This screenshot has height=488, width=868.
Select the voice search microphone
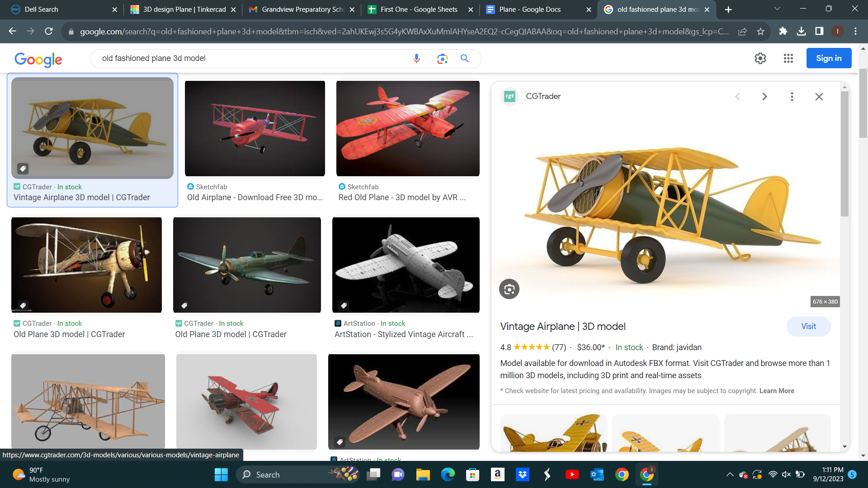416,58
